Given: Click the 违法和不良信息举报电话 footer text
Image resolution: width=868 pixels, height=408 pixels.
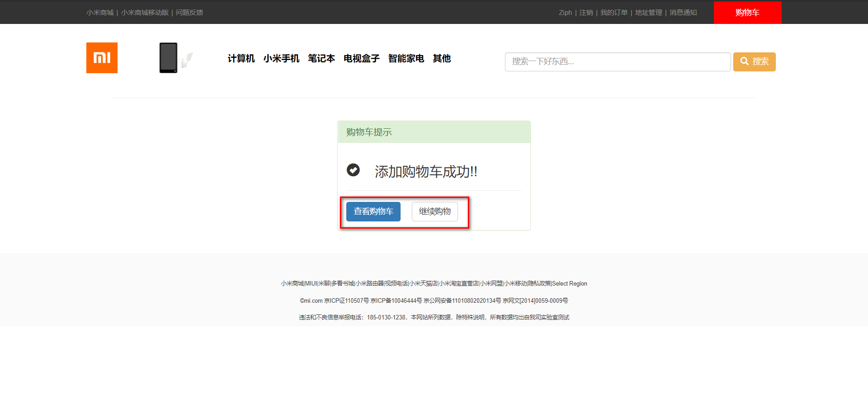Looking at the screenshot, I should (434, 317).
